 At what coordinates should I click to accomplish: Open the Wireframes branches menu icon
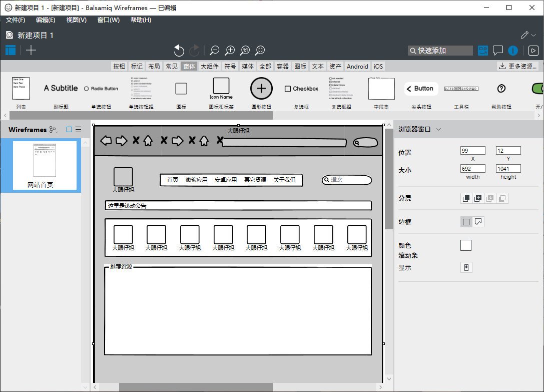[x=53, y=130]
